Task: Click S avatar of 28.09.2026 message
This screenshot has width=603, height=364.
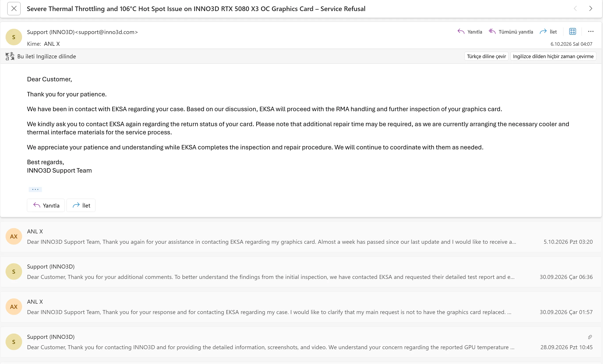Action: 14,342
